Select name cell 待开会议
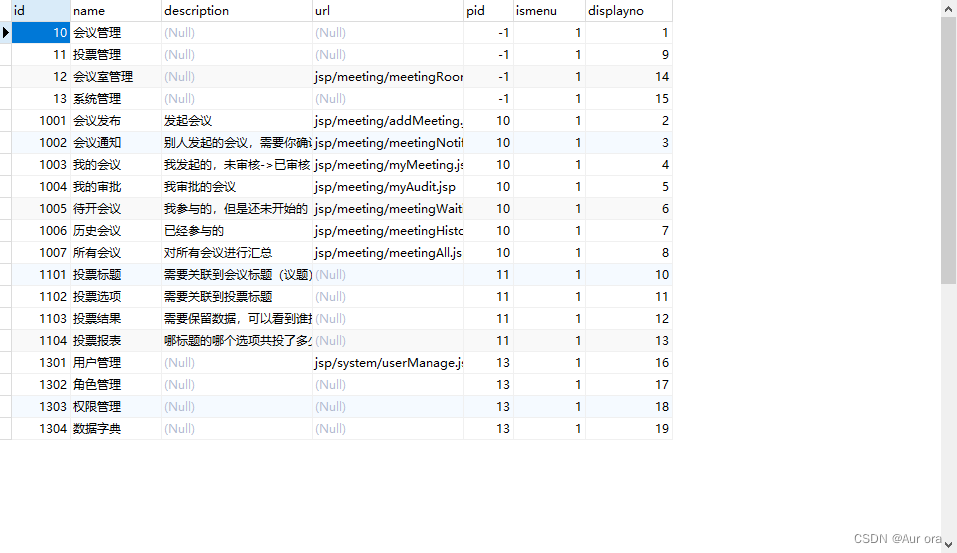The image size is (957, 553). click(x=116, y=209)
